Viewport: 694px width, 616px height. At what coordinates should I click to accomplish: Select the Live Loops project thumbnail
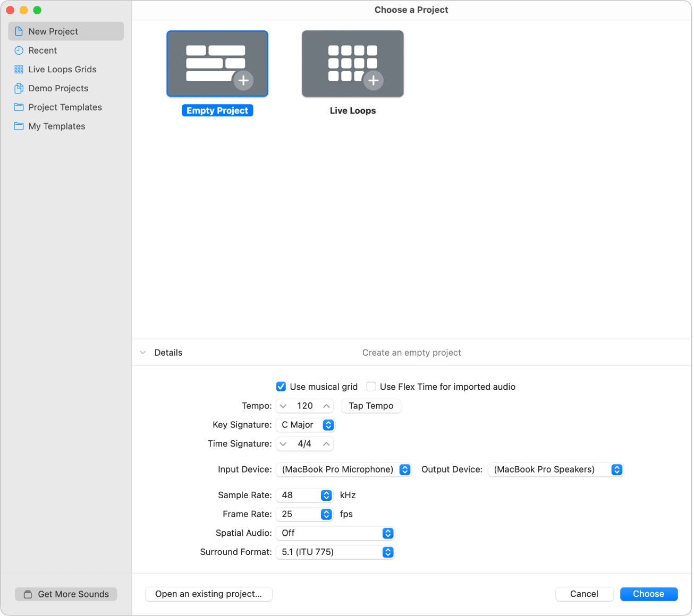tap(352, 64)
